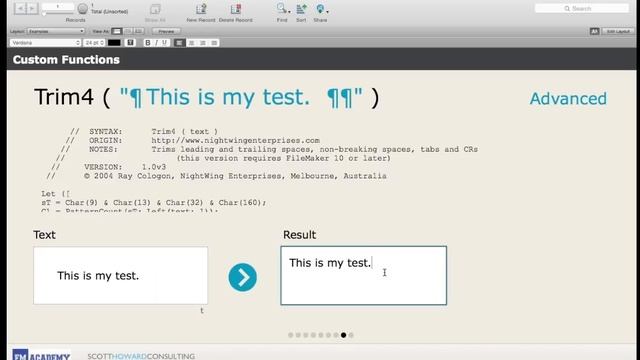
Task: Click the found set pie chart icon
Action: pyautogui.click(x=82, y=9)
